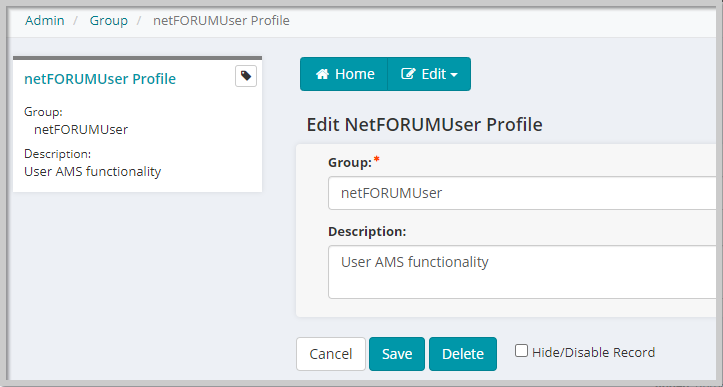This screenshot has width=723, height=387.
Task: Expand the Edit dropdown caret
Action: tap(454, 75)
